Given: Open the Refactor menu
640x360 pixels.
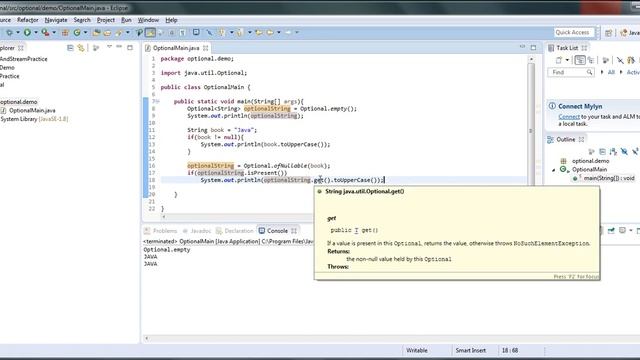Looking at the screenshot, I should [x=27, y=20].
